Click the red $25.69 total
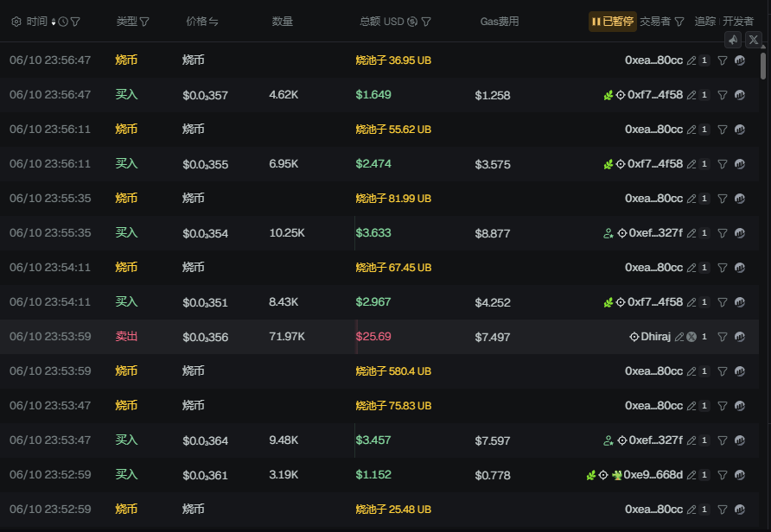Viewport: 771px width, 532px height. (x=373, y=337)
